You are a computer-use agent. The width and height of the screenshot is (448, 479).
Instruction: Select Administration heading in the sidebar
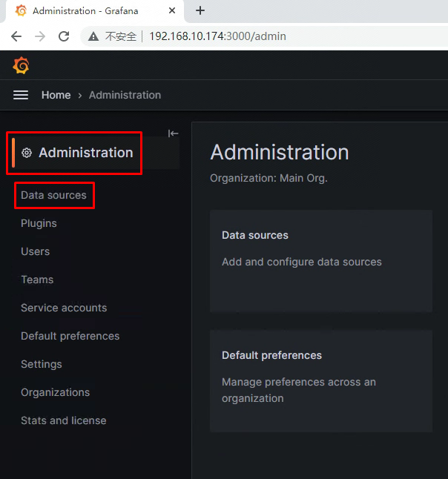(x=86, y=153)
